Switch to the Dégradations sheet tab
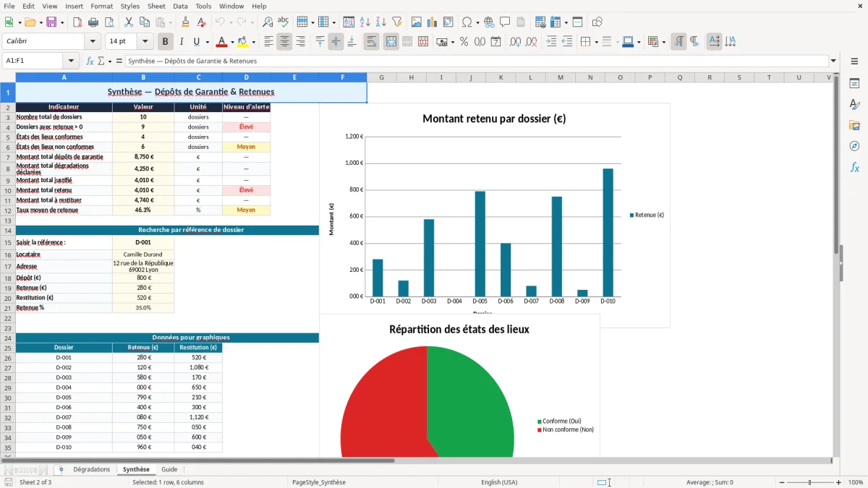 pyautogui.click(x=92, y=469)
